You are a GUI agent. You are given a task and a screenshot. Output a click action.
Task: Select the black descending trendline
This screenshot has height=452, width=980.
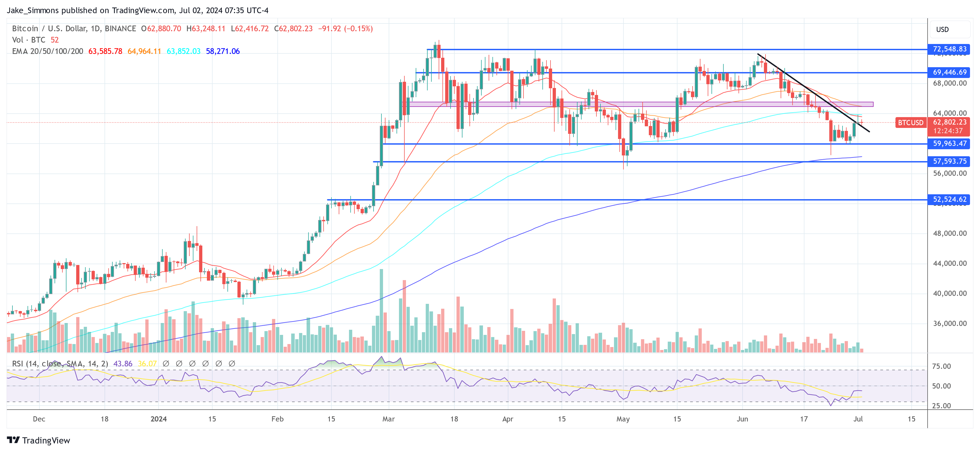pos(813,93)
